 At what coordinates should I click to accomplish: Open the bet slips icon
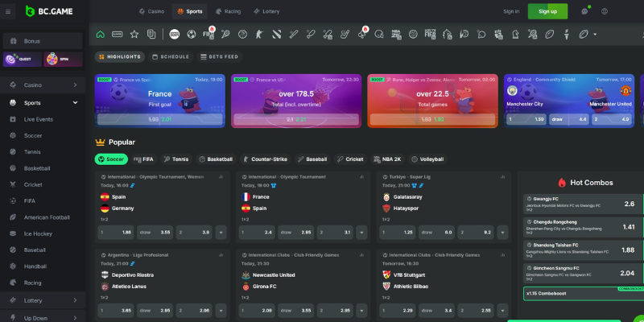point(151,34)
